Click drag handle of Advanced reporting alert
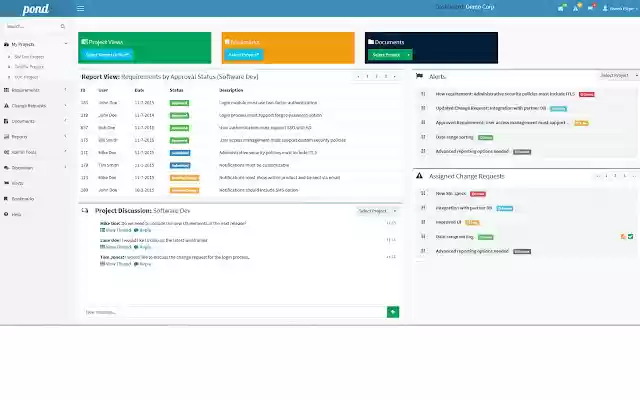 423,151
